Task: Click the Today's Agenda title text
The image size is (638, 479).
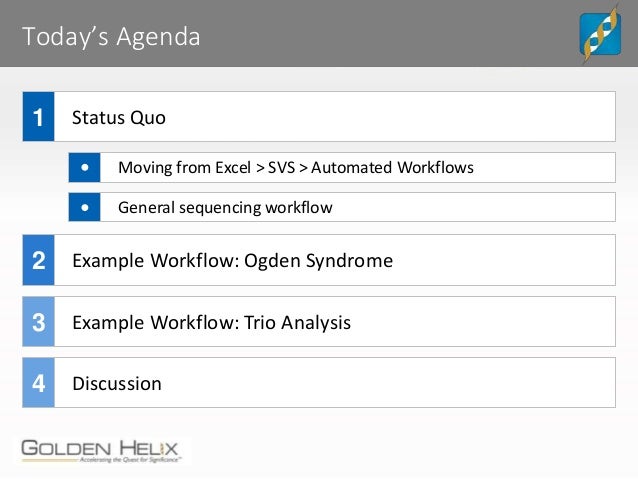Action: 111,37
